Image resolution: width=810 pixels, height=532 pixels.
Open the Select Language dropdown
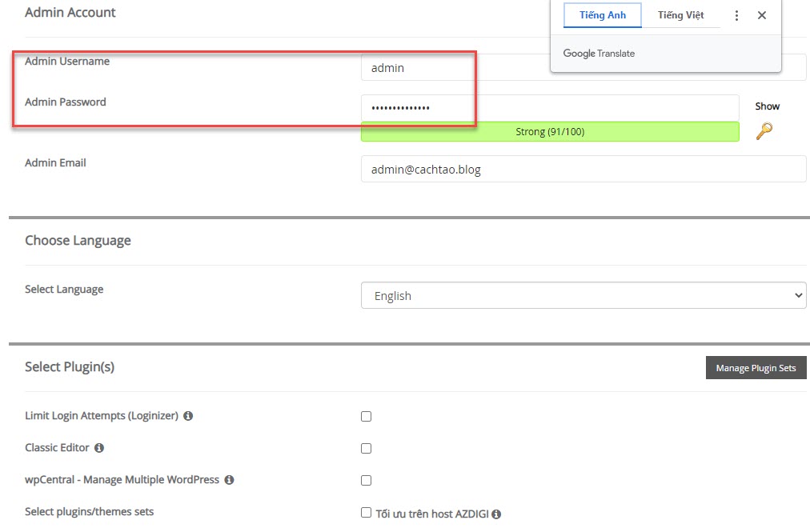583,295
